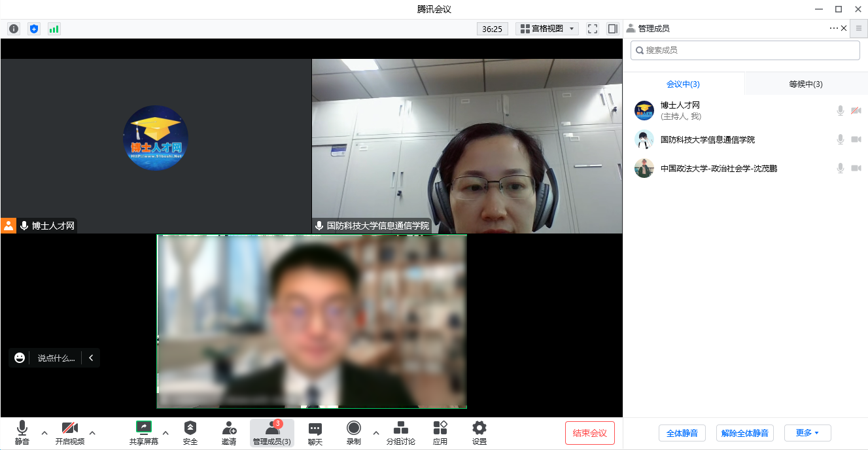The image size is (868, 450).
Task: Click the orange host badge on 博士人才网 tile
Action: (x=9, y=226)
